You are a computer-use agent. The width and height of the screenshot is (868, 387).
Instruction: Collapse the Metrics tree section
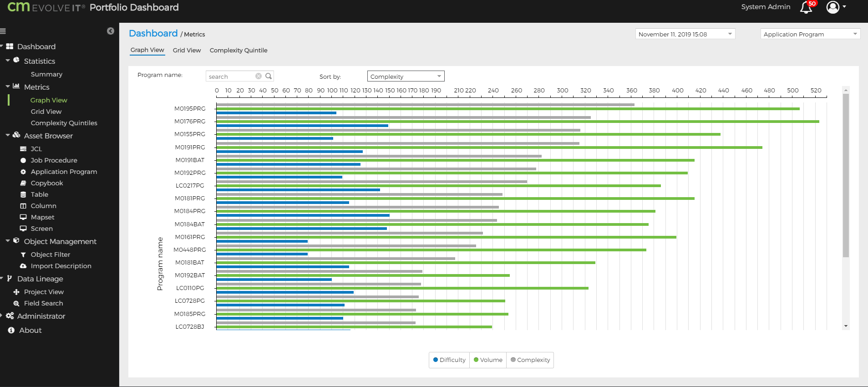coord(8,86)
